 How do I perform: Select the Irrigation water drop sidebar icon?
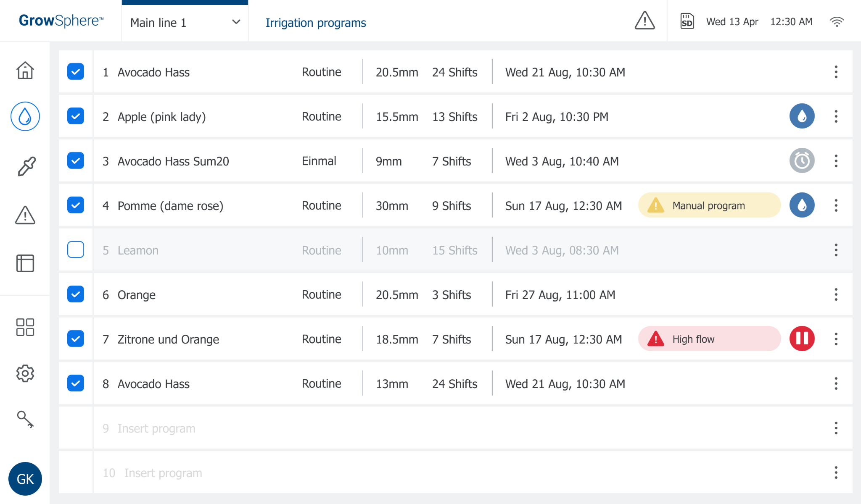click(x=25, y=116)
